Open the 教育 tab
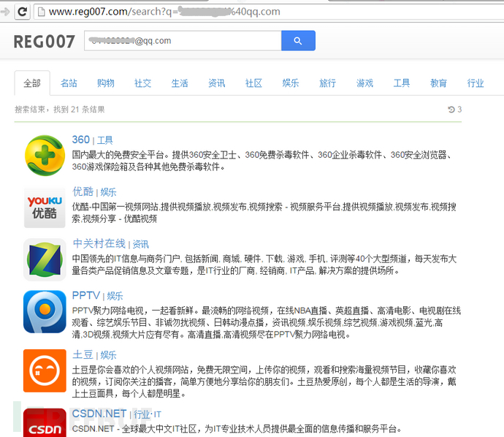Screen dimensions: 504x437 point(439,83)
